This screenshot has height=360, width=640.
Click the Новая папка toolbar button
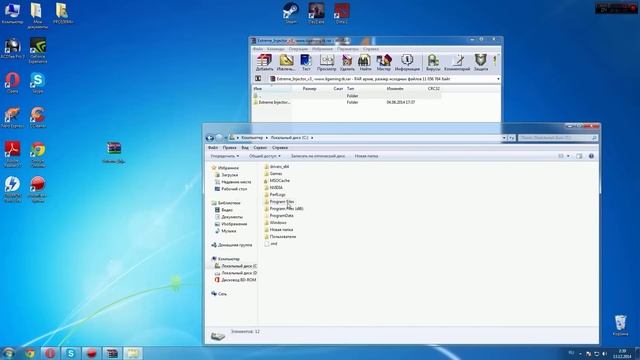[366, 156]
